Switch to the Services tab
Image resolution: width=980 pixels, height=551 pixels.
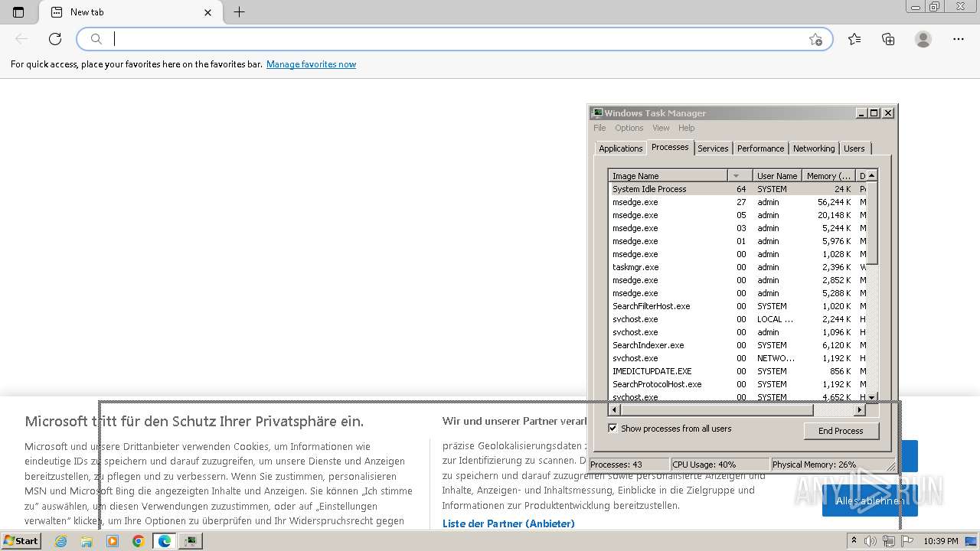click(713, 148)
